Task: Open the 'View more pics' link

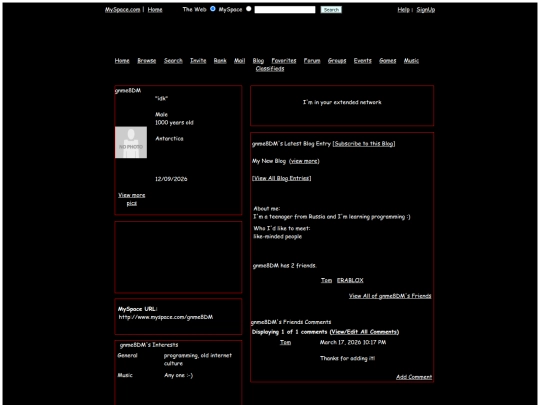Action: pos(132,199)
